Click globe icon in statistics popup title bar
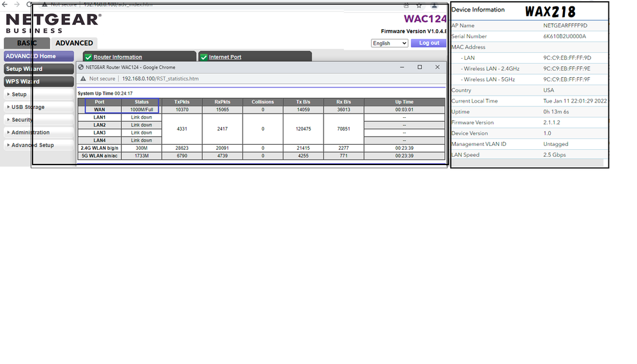This screenshot has height=364, width=637. (81, 68)
